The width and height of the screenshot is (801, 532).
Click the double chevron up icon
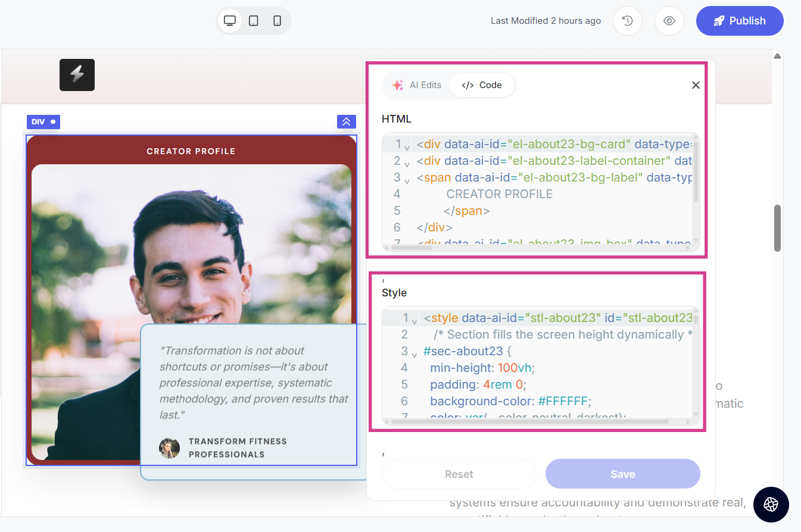point(346,121)
